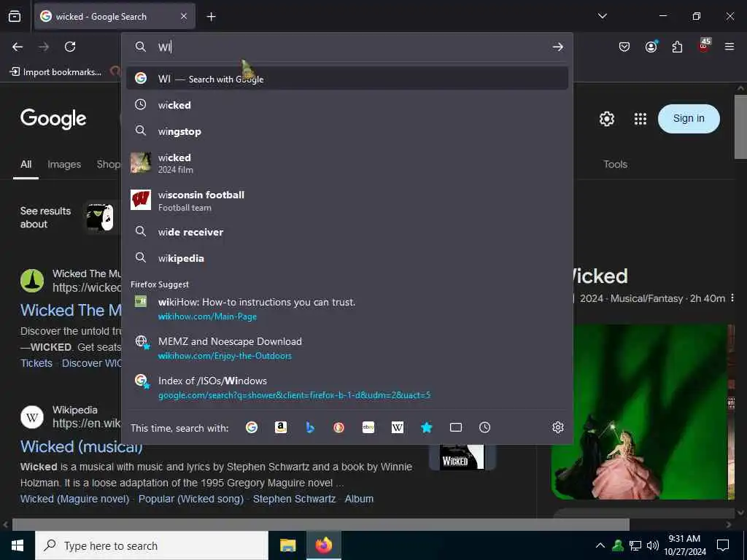747x560 pixels.
Task: Search open tabs with tab icon
Action: click(x=455, y=427)
